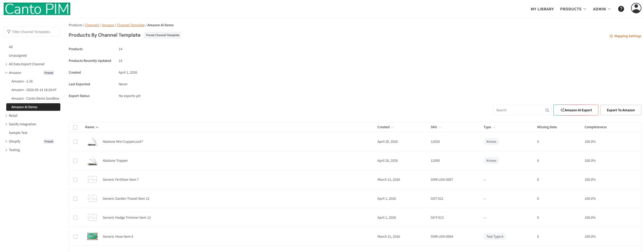Click the Amazon AI Export button
Viewport: 644px width, 252px height.
pos(576,110)
